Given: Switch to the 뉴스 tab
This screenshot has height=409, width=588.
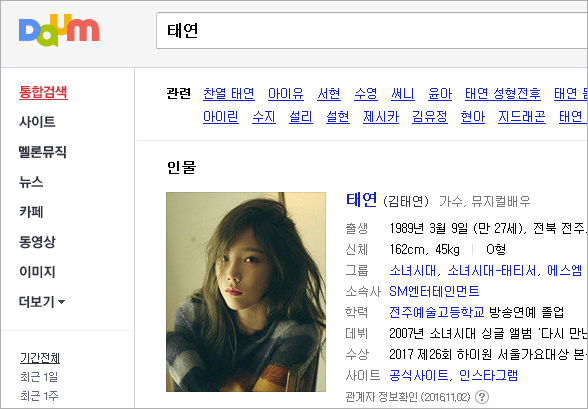Looking at the screenshot, I should coord(31,182).
